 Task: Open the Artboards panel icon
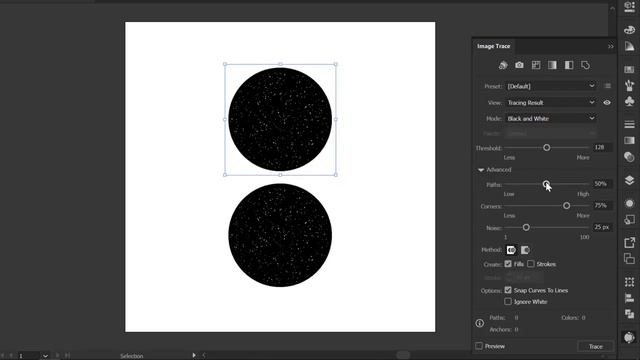pos(629,259)
